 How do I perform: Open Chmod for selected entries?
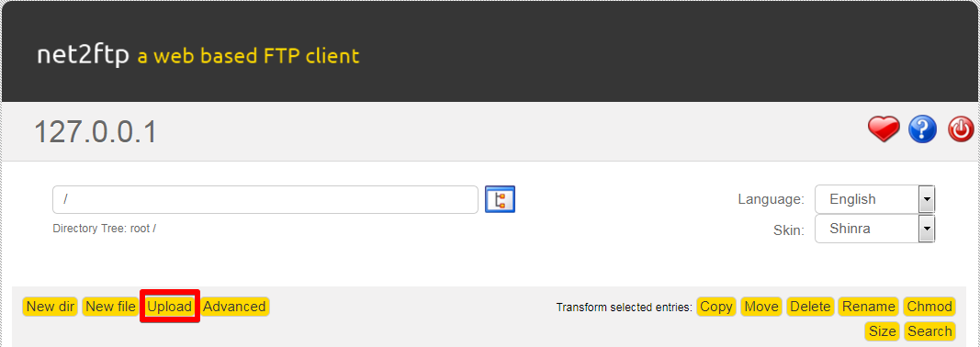(x=929, y=307)
